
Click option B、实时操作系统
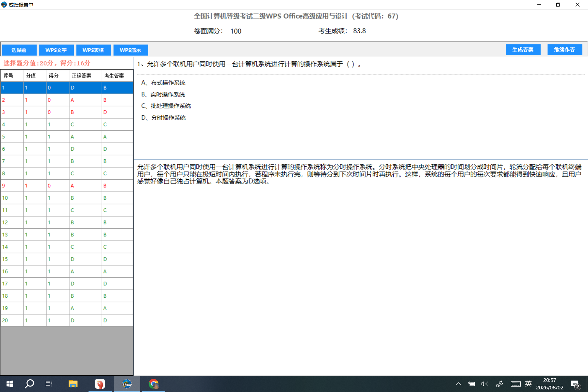pos(163,94)
